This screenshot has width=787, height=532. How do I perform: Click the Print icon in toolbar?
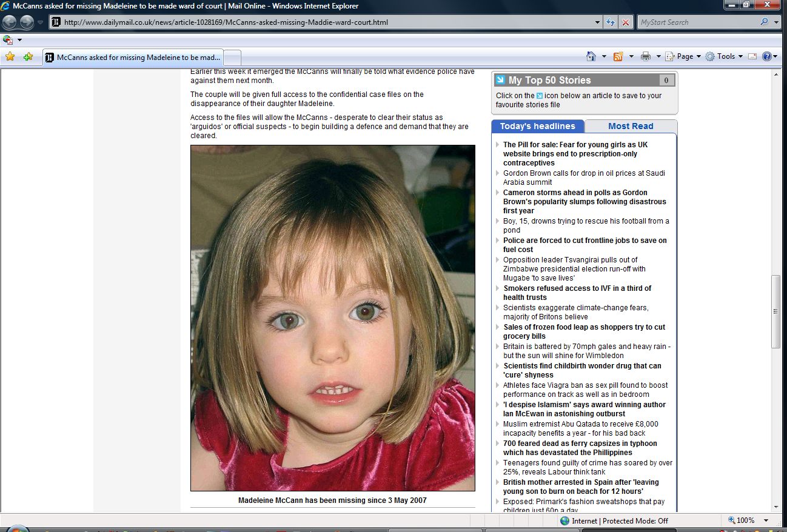pos(646,56)
